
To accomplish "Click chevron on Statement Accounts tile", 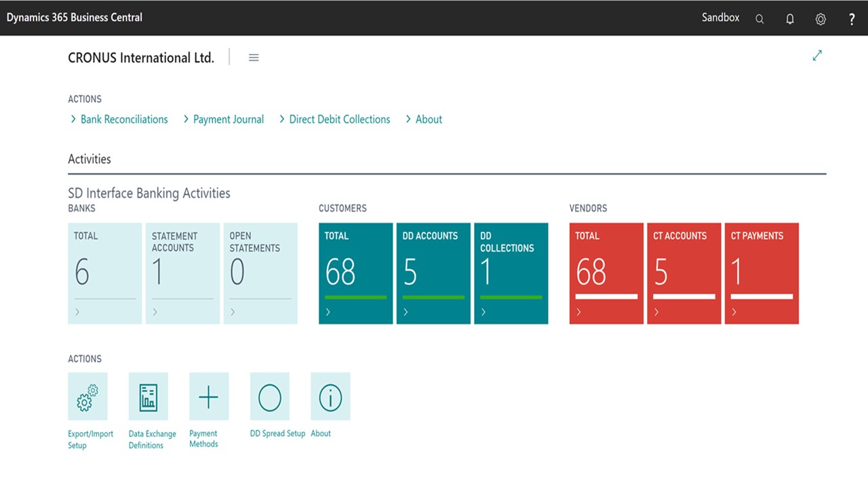I will tap(155, 312).
